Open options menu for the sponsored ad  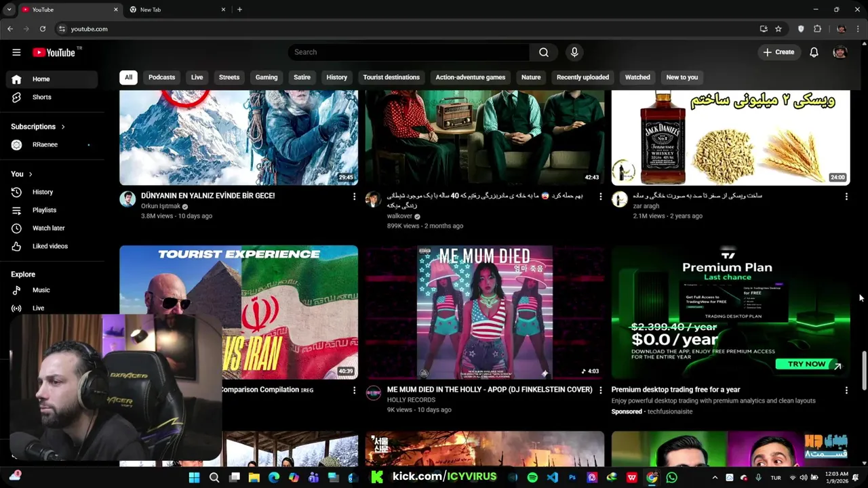point(846,390)
